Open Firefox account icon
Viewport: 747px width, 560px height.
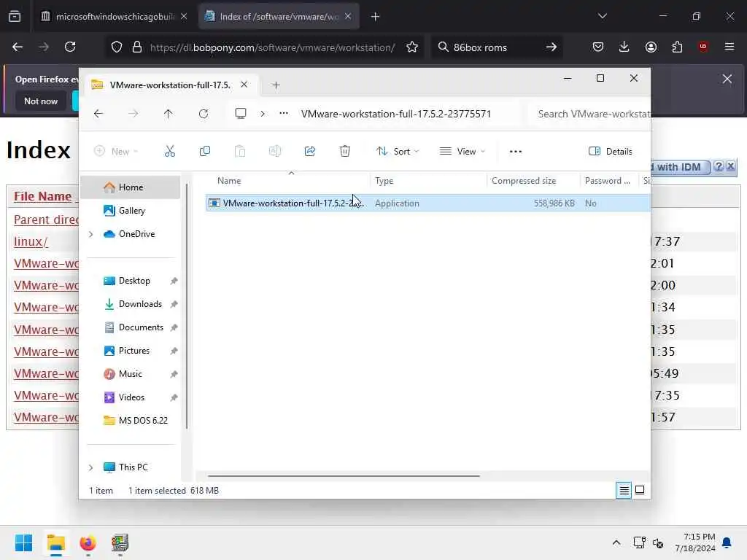point(651,47)
